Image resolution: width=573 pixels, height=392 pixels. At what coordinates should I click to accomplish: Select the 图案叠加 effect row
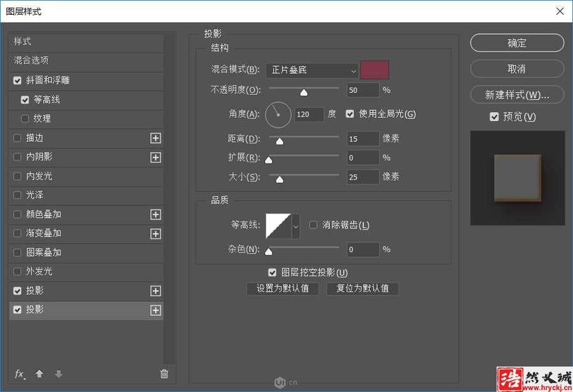(86, 253)
